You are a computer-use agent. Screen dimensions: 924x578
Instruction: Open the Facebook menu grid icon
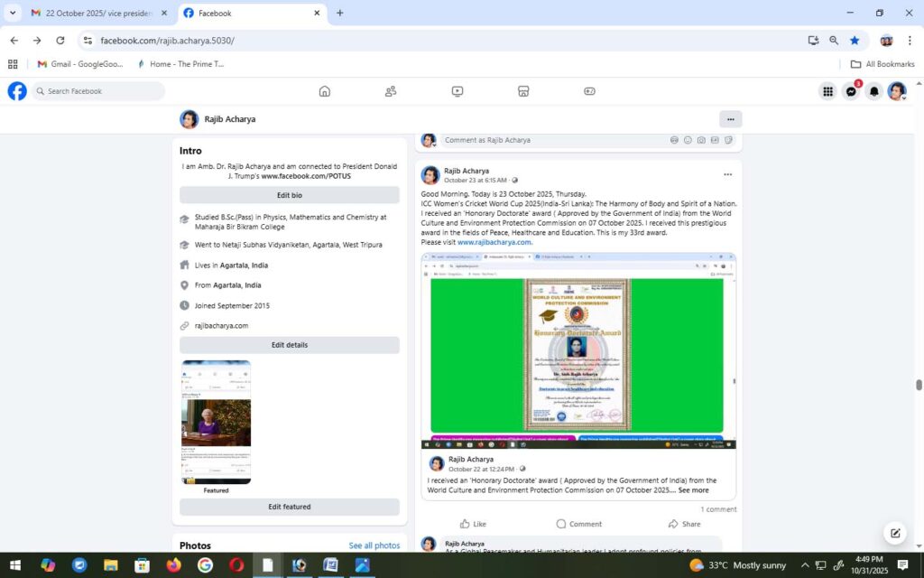point(827,91)
